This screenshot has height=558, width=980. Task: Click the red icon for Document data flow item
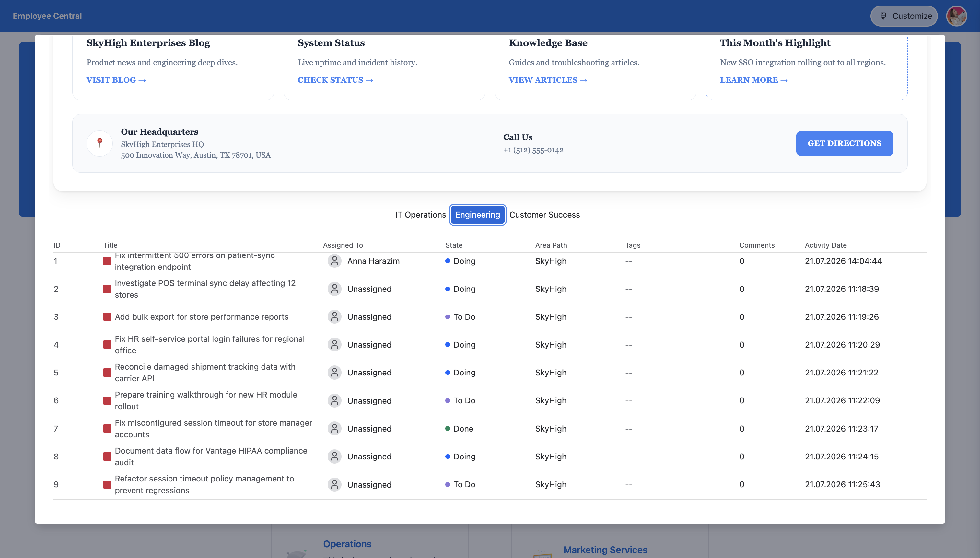107,457
